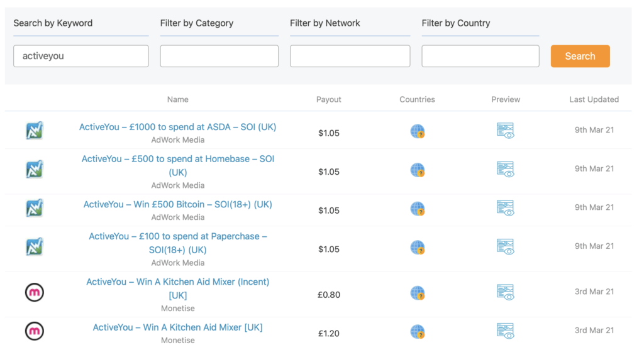Click $1.05 payout in ASDA row
Image resolution: width=644 pixels, height=345 pixels.
328,133
